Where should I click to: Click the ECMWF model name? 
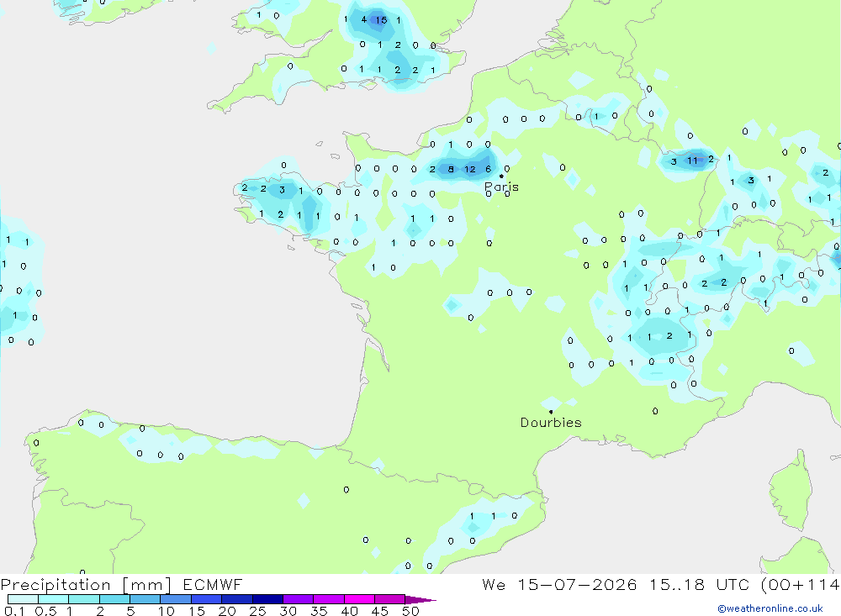point(213,584)
